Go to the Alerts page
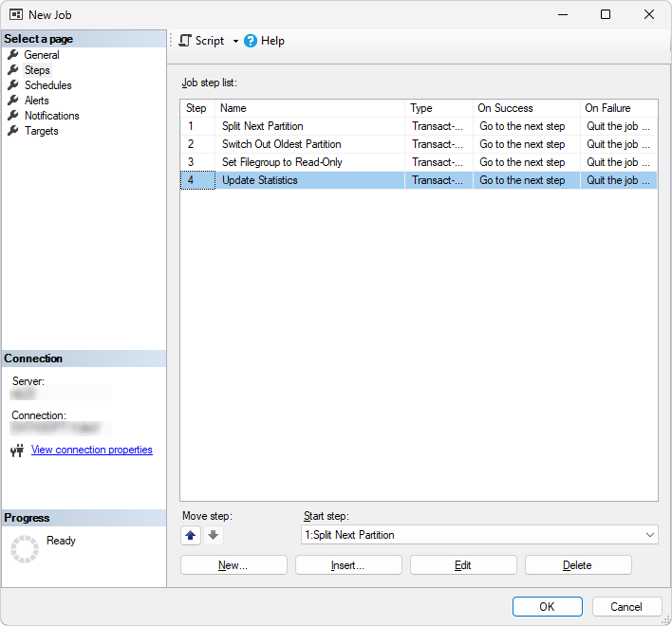 37,101
